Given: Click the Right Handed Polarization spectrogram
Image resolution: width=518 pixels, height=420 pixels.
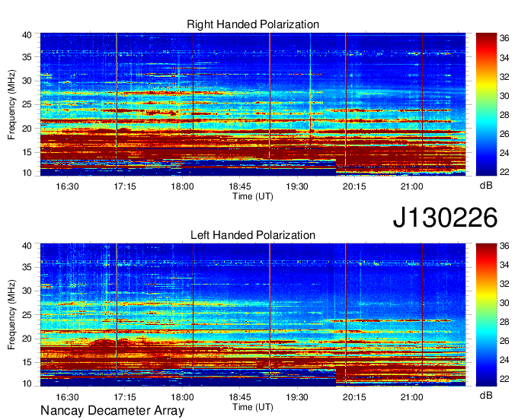Looking at the screenshot, I should click(x=253, y=104).
